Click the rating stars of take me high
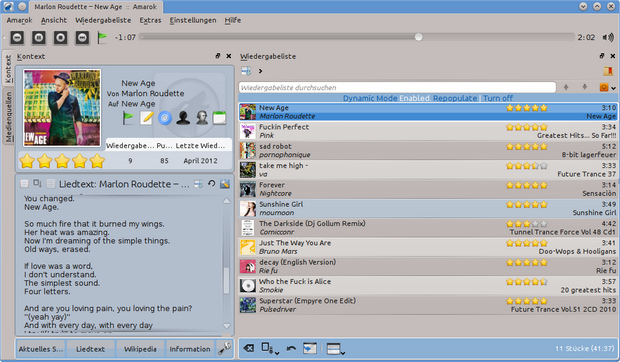This screenshot has height=362, width=620. (527, 166)
